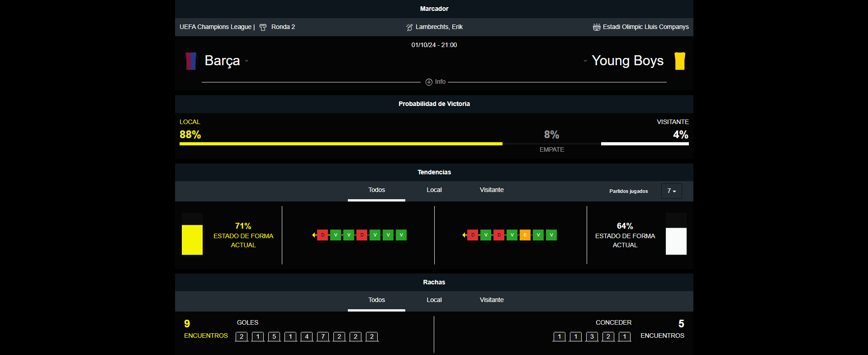
Task: Switch to Visitante tab under Rachas
Action: click(x=491, y=300)
